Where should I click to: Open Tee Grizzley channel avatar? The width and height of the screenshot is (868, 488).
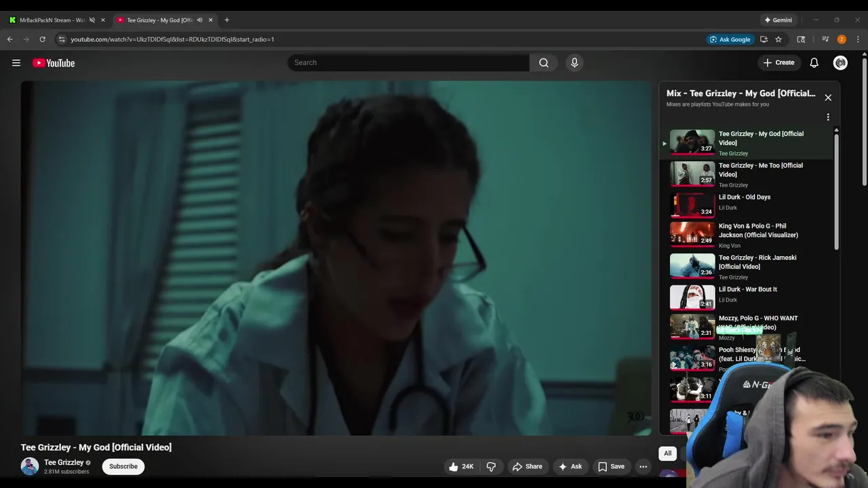click(x=30, y=466)
